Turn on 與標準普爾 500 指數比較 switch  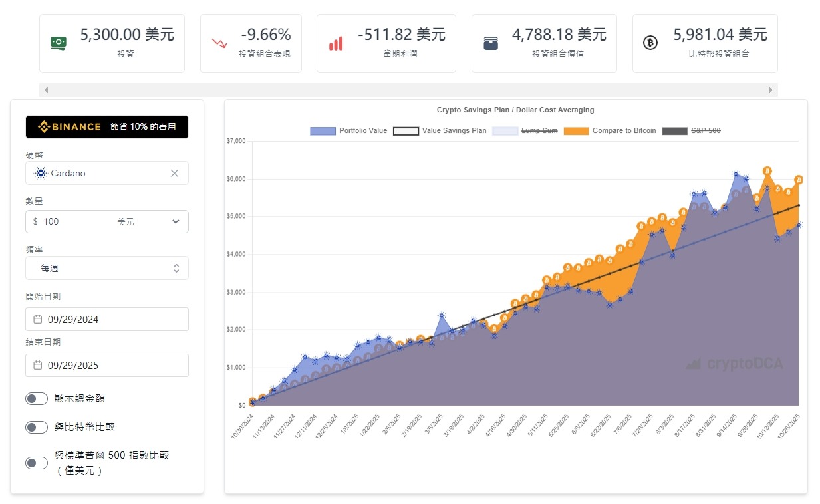pyautogui.click(x=37, y=463)
